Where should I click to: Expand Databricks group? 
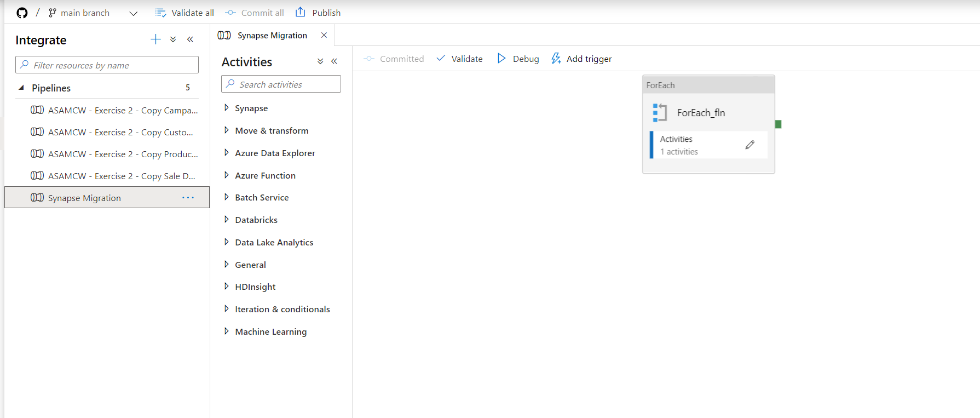point(227,220)
